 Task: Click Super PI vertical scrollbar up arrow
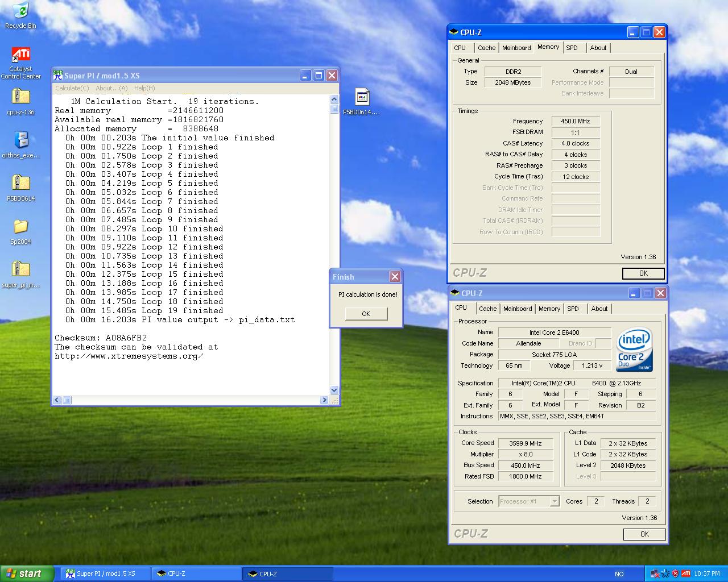click(x=334, y=99)
